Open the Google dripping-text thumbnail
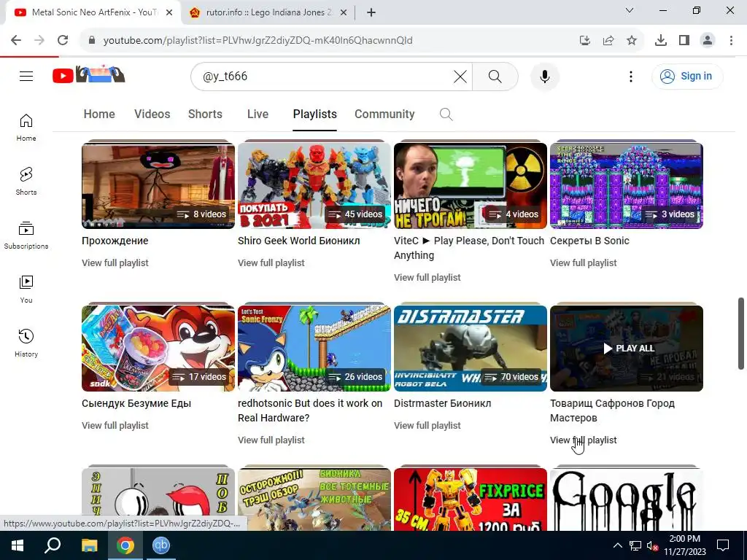This screenshot has height=560, width=747. tap(627, 499)
